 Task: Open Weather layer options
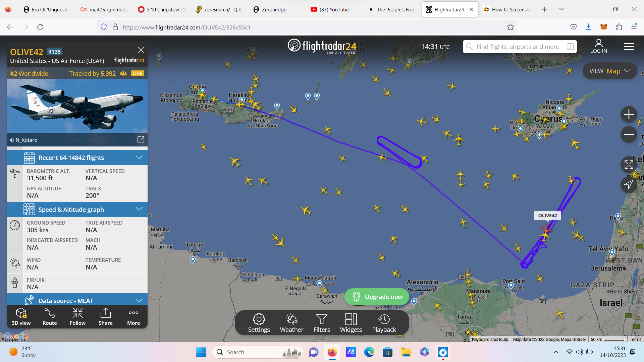[291, 323]
